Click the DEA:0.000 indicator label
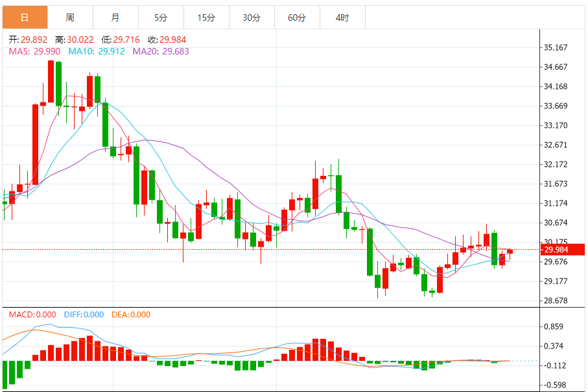The height and width of the screenshot is (392, 588). [131, 315]
